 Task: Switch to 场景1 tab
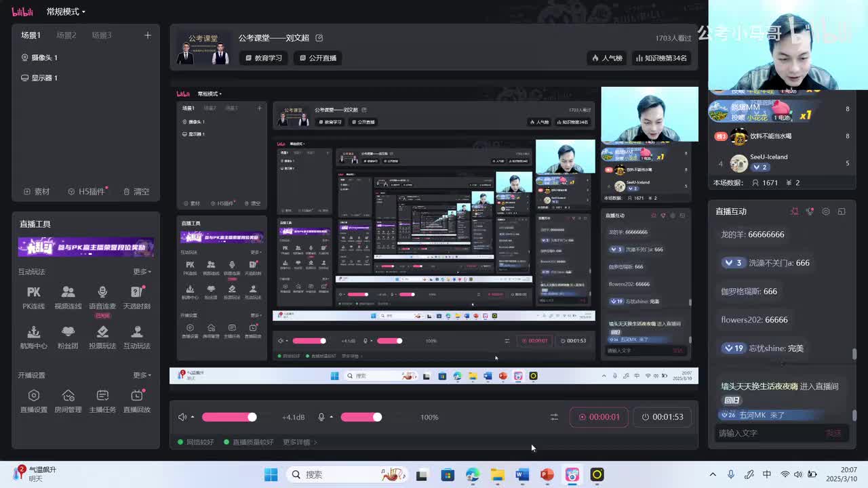[x=31, y=35]
